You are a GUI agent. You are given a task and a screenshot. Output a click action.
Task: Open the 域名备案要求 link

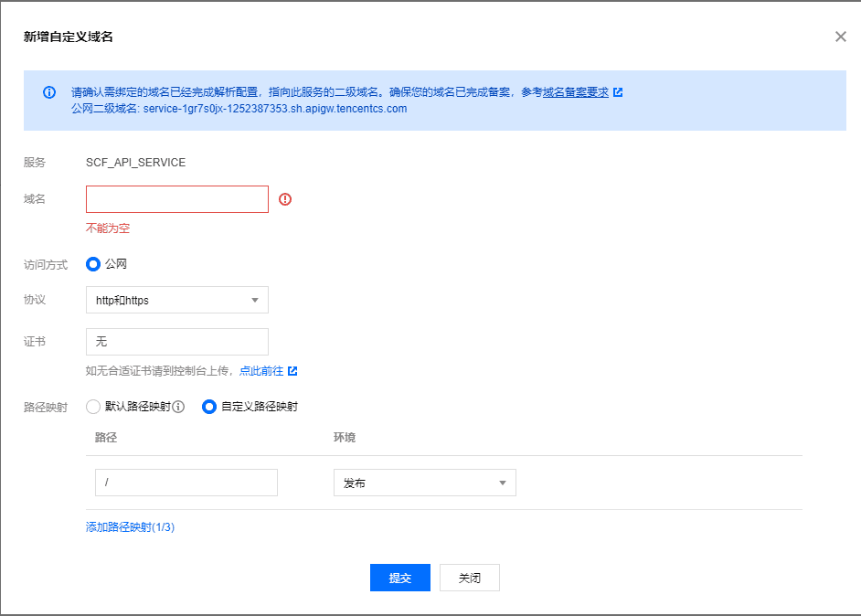pyautogui.click(x=576, y=92)
